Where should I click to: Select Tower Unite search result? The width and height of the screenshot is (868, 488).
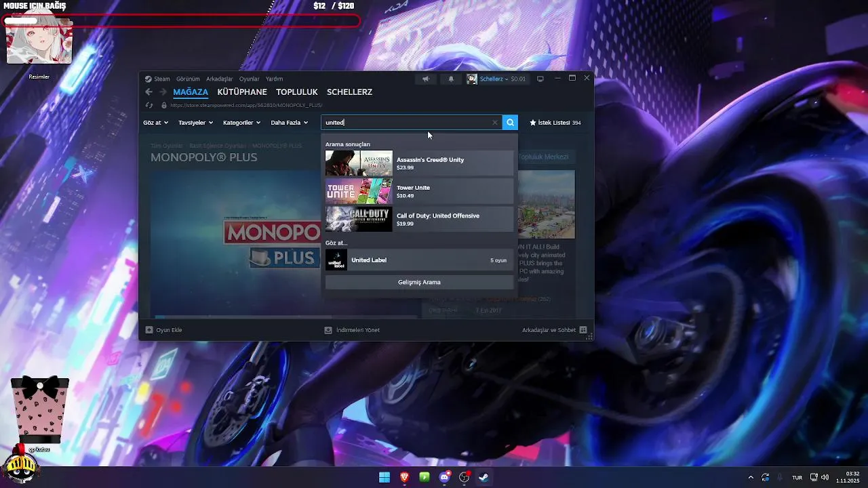(419, 191)
